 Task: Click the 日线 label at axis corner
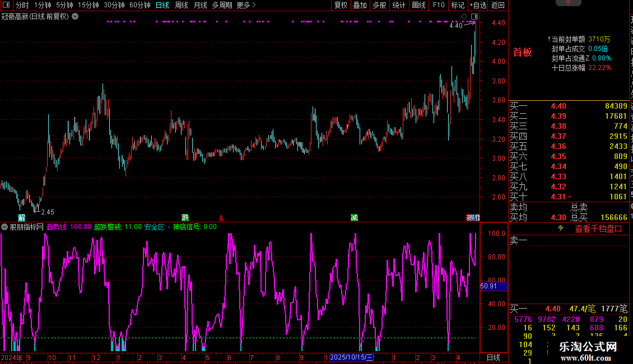coord(494,357)
